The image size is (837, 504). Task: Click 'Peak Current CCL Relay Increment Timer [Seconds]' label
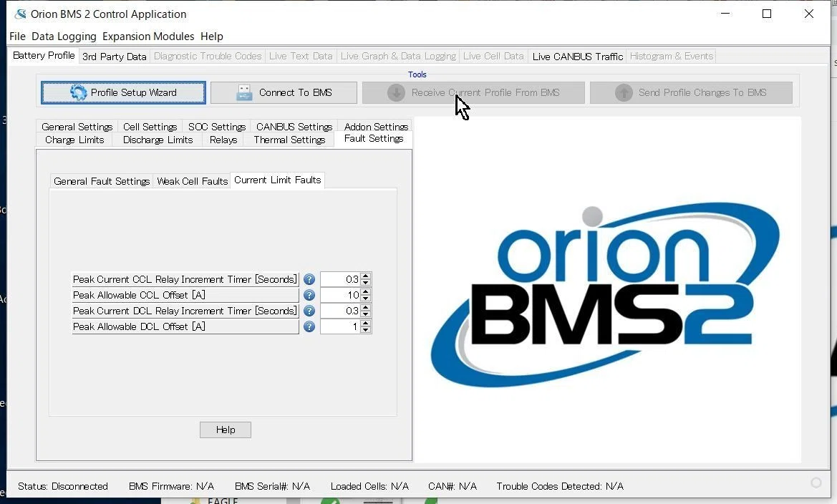point(185,279)
